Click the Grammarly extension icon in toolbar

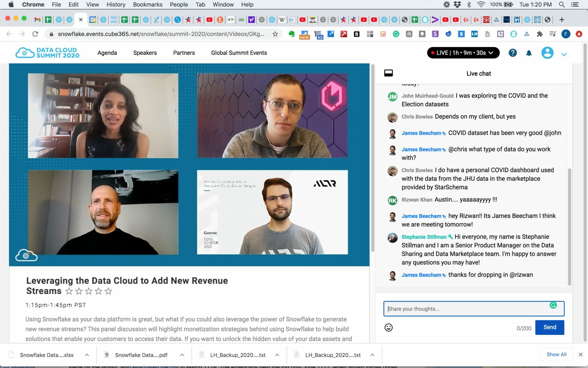tap(396, 34)
